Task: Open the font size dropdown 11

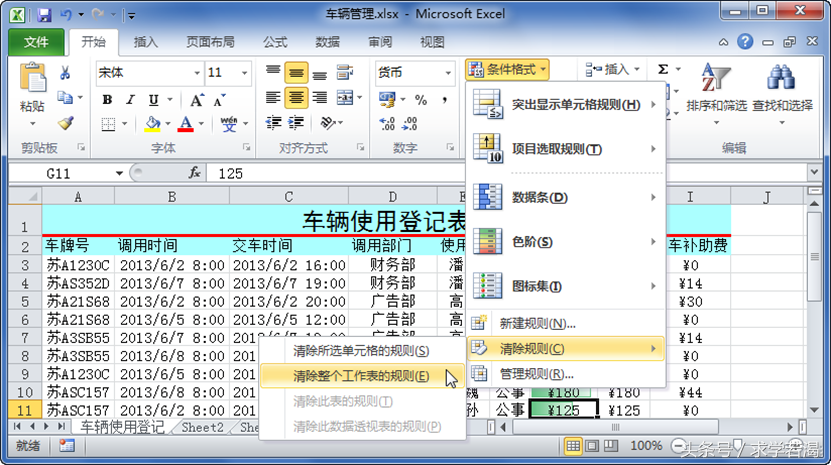Action: [x=244, y=73]
